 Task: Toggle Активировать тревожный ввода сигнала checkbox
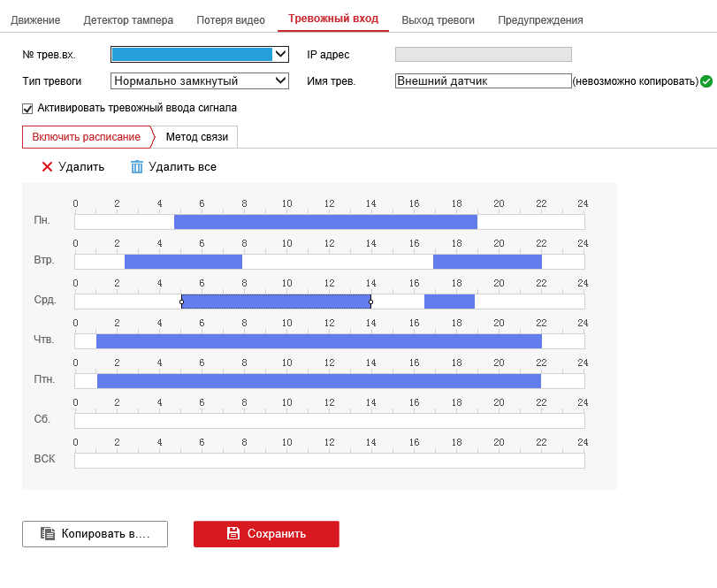(x=27, y=109)
